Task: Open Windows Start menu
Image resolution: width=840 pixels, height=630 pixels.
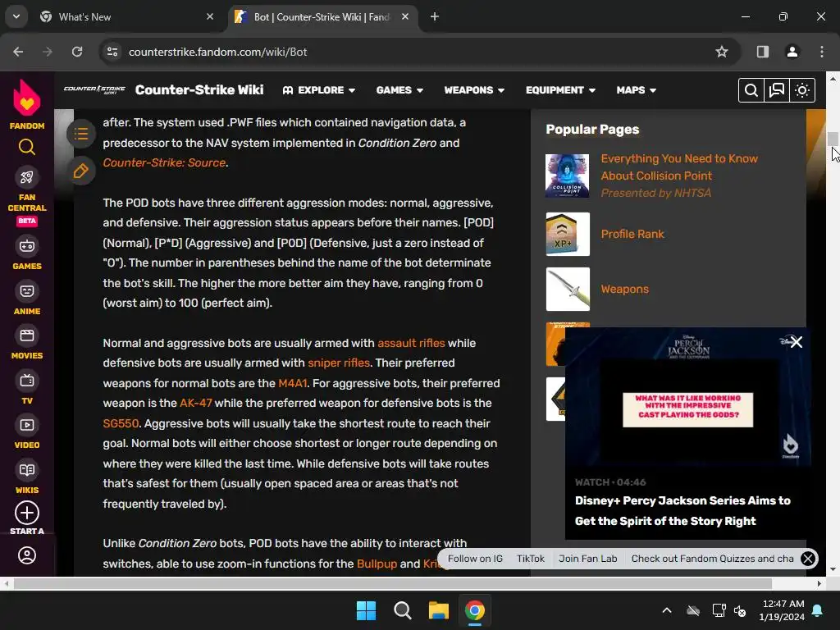Action: (367, 610)
